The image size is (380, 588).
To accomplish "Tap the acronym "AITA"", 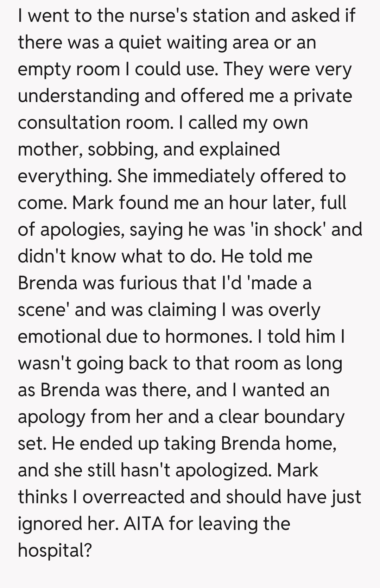I will point(144,524).
